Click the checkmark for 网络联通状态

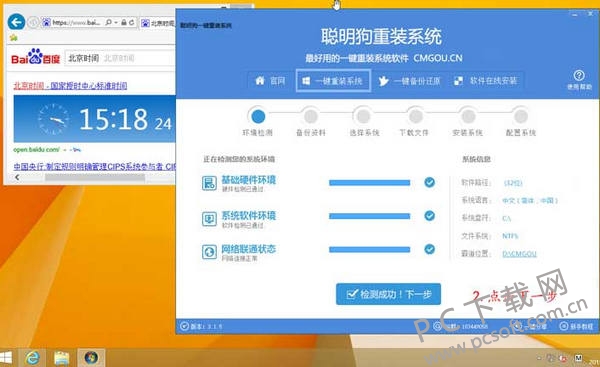(430, 250)
